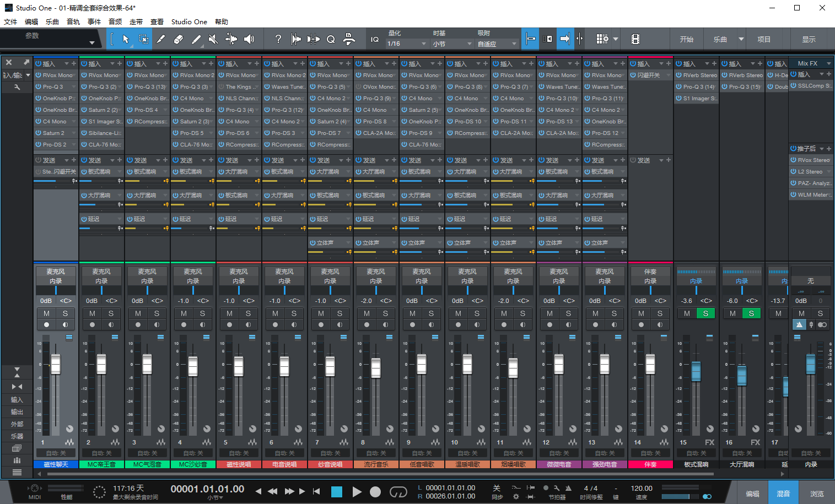Open the metronome setup wrench icon
Screen dimensions: 835x504
click(557, 489)
